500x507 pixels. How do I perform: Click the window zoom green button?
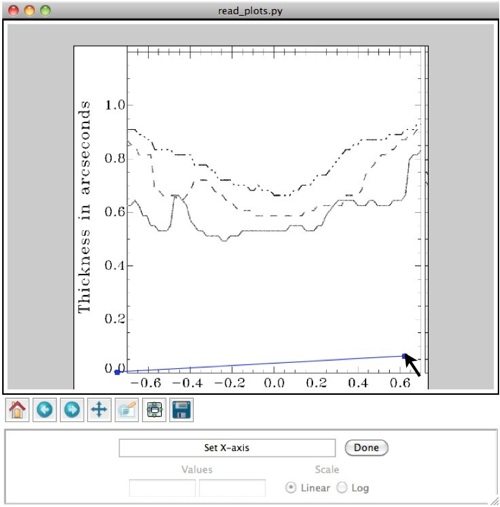pos(45,10)
